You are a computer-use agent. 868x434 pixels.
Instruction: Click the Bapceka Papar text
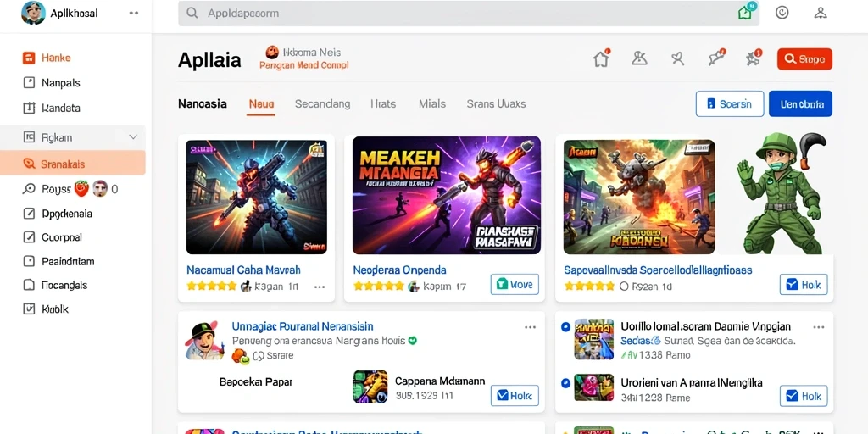[x=256, y=382]
